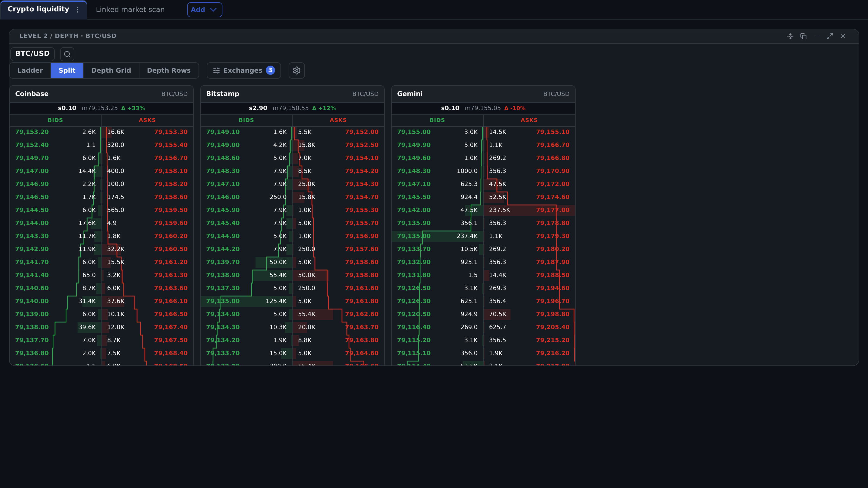Click Gemini ask 79,155.10
868x488 pixels.
(553, 132)
